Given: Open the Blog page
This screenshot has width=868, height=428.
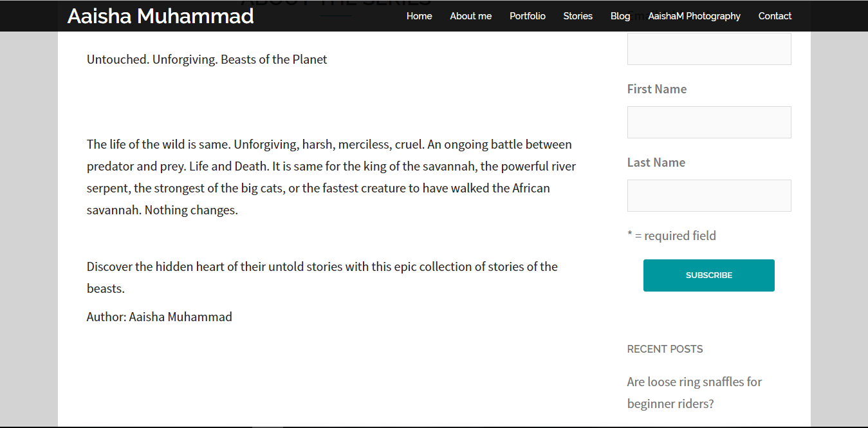Looking at the screenshot, I should pyautogui.click(x=620, y=16).
